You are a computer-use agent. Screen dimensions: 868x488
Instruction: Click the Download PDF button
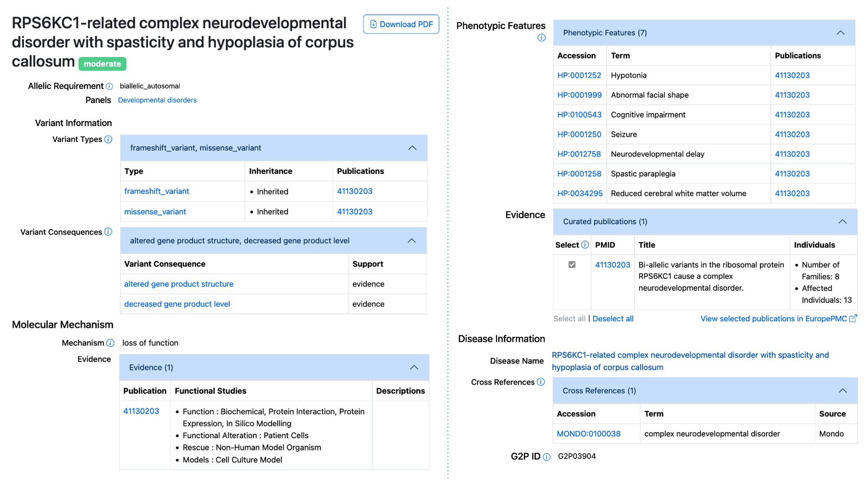(401, 24)
